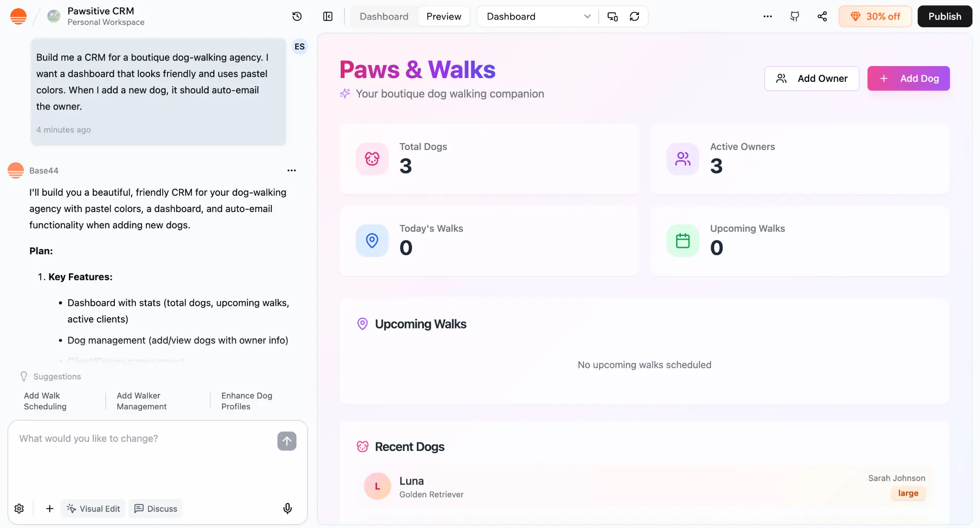This screenshot has width=980, height=528.
Task: Select the Dashboard tab
Action: point(384,16)
